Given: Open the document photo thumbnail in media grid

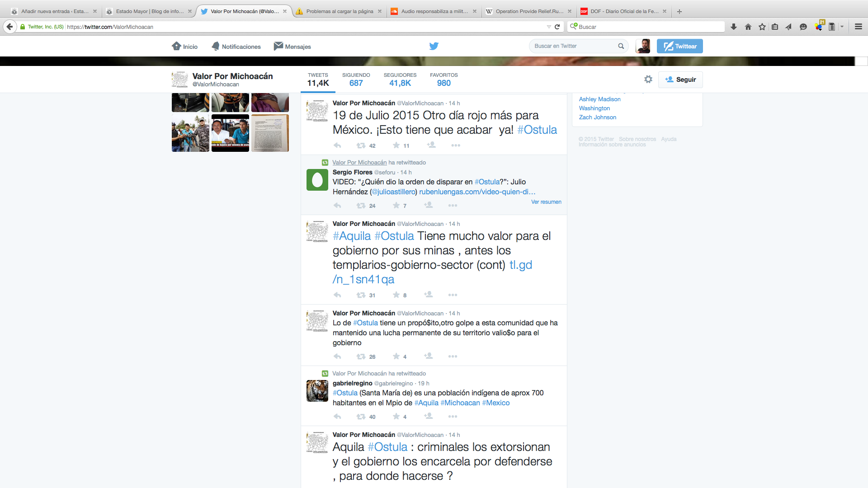Looking at the screenshot, I should click(270, 133).
